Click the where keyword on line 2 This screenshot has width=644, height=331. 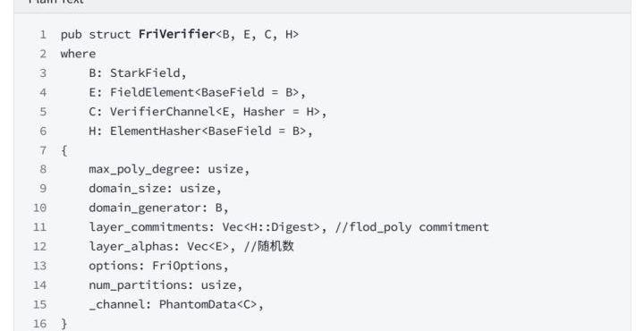point(78,54)
